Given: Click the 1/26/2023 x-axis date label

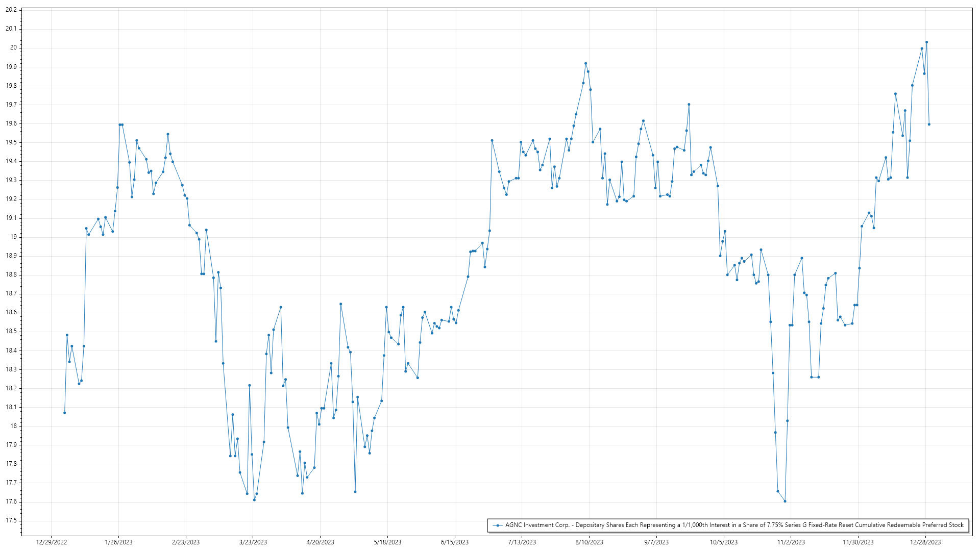Looking at the screenshot, I should [x=118, y=542].
